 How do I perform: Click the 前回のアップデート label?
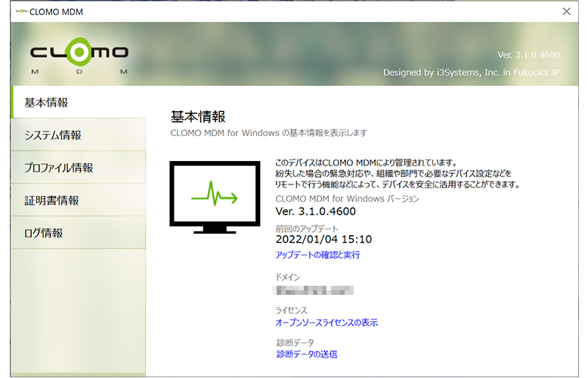click(307, 228)
